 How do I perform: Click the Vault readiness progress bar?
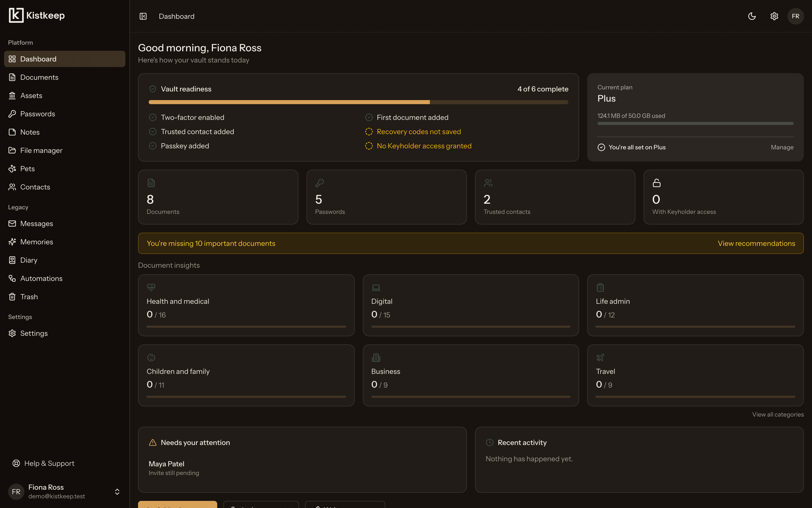click(358, 102)
